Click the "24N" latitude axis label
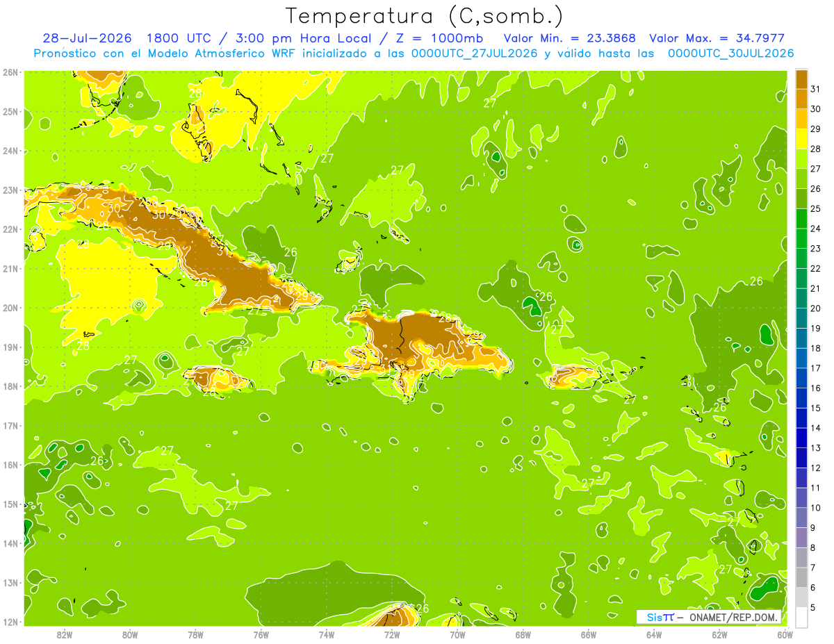834x644 pixels. pyautogui.click(x=10, y=151)
